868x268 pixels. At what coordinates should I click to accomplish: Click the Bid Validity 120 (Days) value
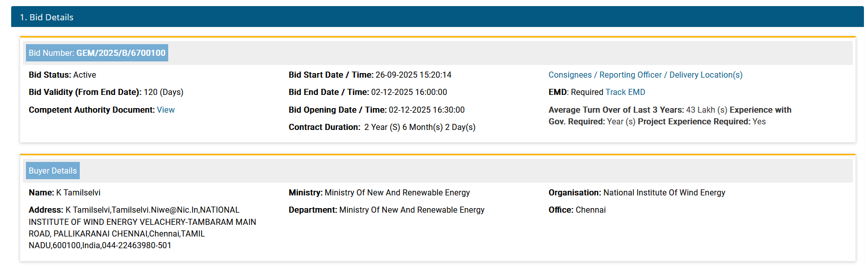(163, 92)
